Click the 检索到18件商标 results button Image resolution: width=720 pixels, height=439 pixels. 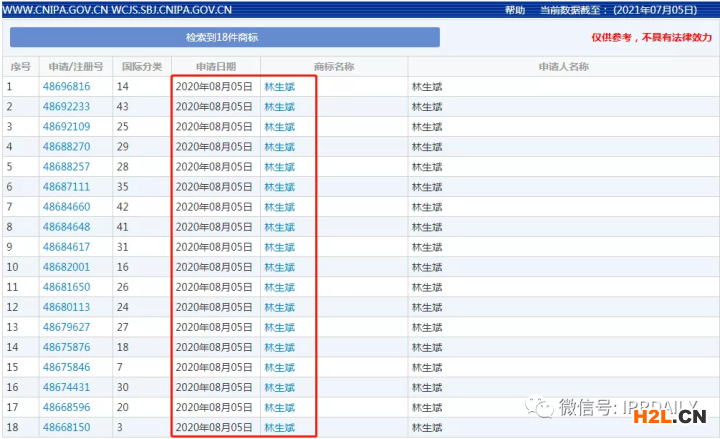tap(224, 37)
